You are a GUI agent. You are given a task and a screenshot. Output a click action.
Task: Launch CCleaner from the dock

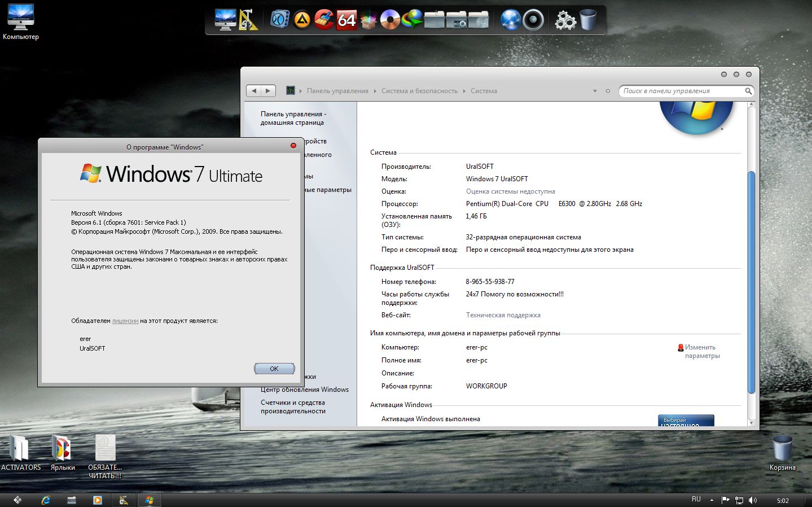324,20
